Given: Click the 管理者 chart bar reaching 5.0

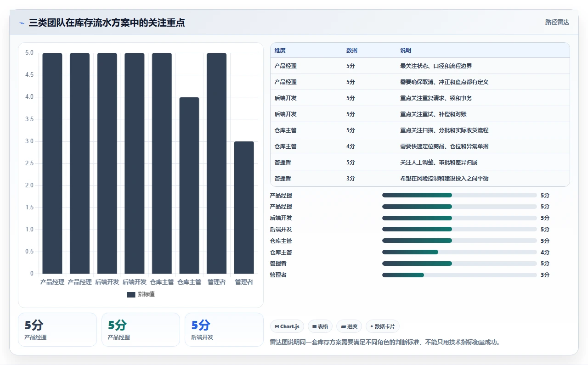Looking at the screenshot, I should (216, 163).
